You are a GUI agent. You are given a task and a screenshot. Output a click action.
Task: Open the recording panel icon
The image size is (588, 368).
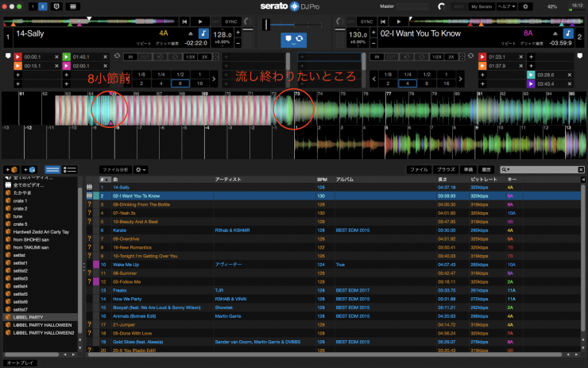(x=56, y=6)
